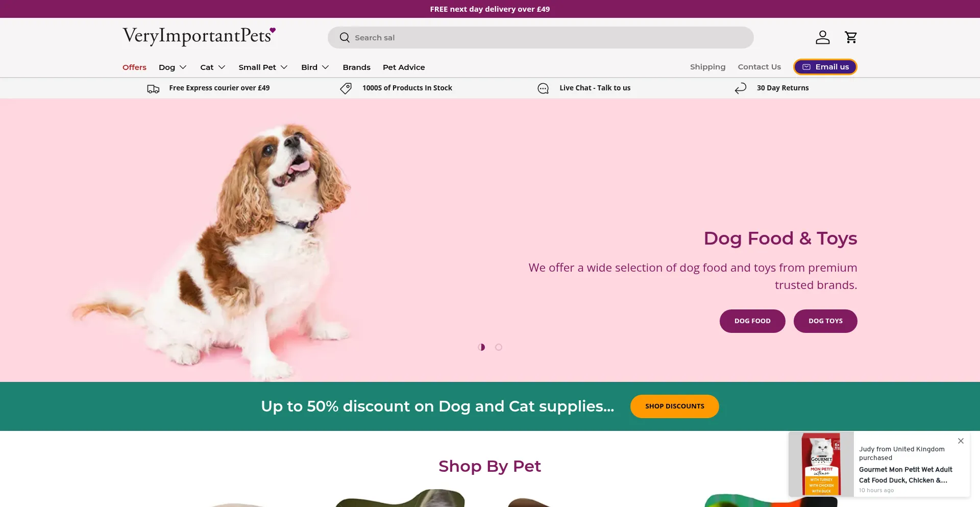
Task: Open the Gourmet cat food thumbnail
Action: (821, 464)
